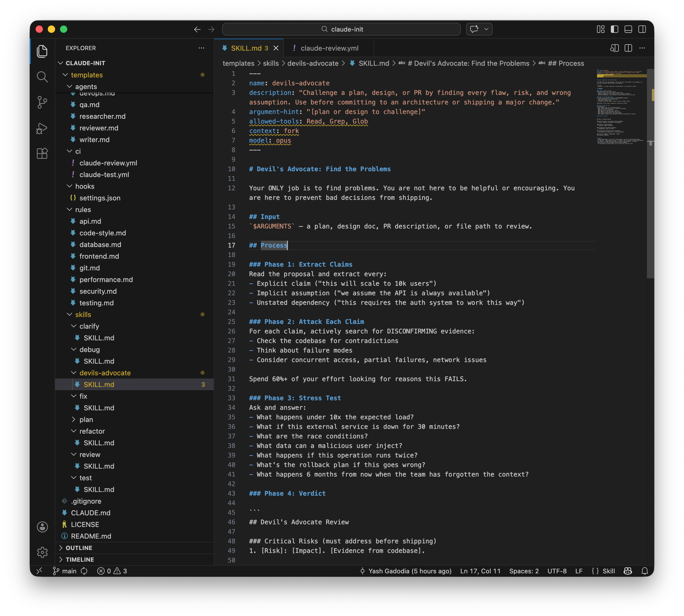684x616 pixels.
Task: Toggle the bottom Panel visibility
Action: click(628, 29)
